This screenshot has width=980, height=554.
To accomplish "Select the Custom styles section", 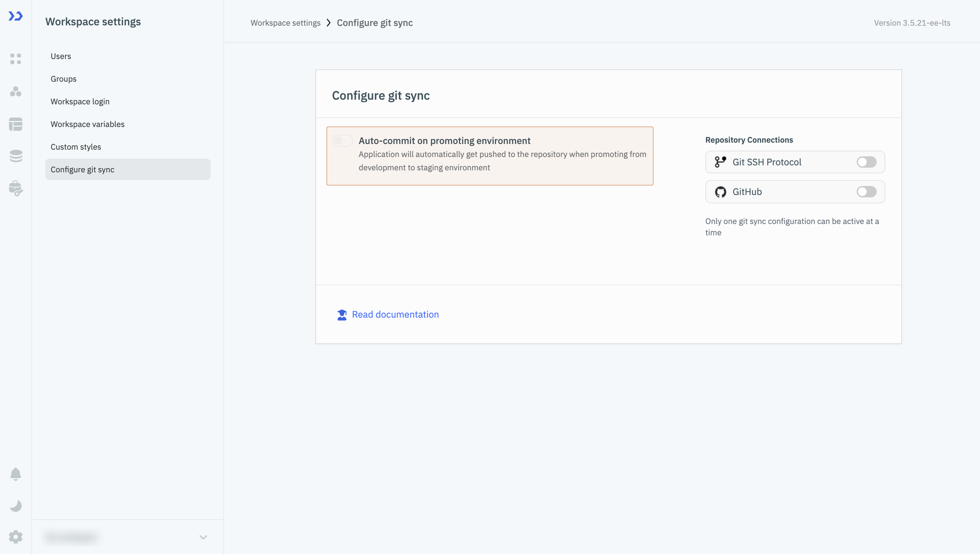I will pos(75,146).
